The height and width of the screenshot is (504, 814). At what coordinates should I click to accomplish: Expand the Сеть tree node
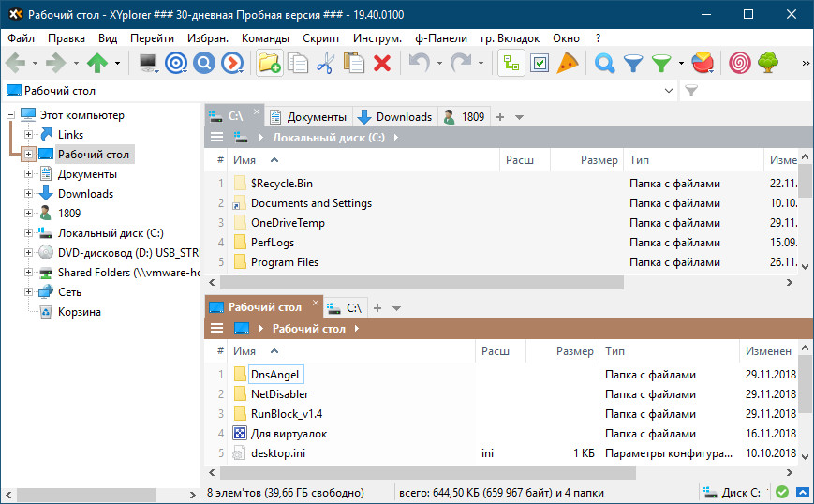pos(28,292)
